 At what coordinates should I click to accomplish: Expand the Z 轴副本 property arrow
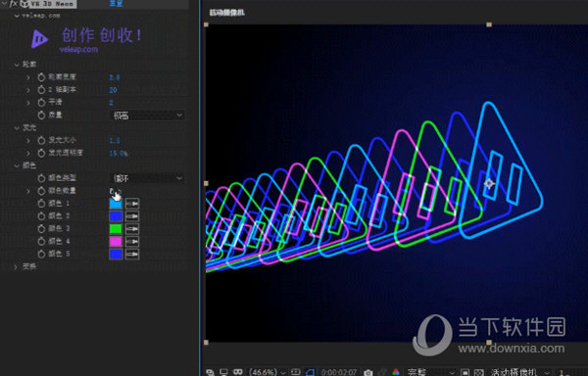[x=28, y=90]
